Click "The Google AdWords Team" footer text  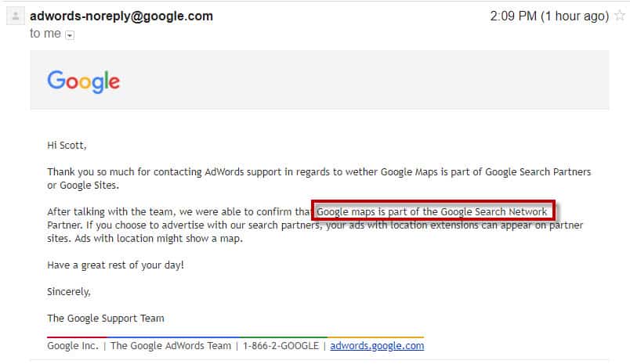point(170,345)
